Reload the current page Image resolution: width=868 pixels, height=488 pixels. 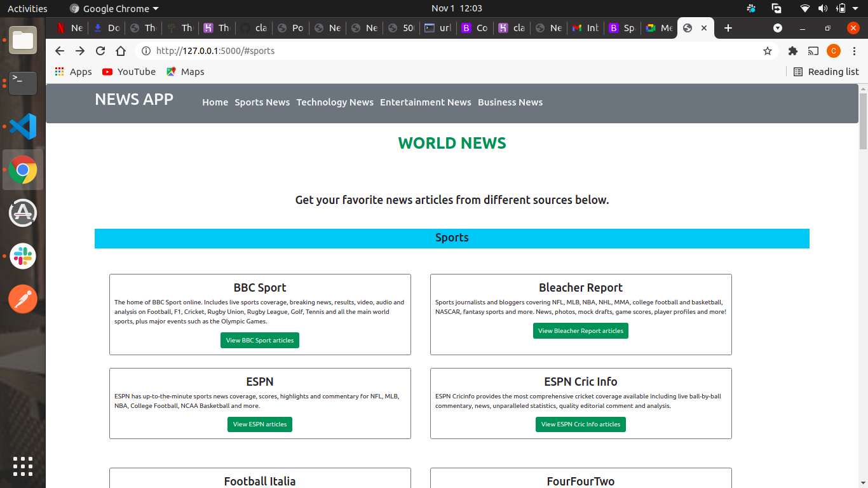[100, 51]
